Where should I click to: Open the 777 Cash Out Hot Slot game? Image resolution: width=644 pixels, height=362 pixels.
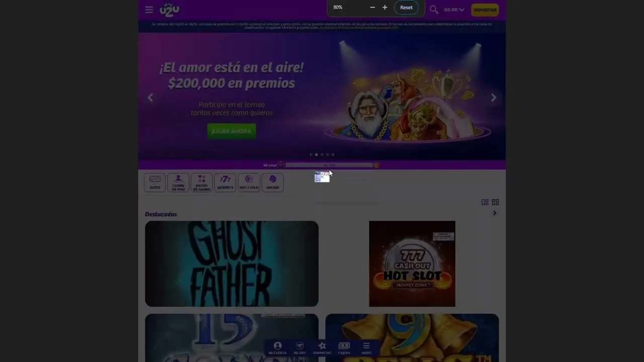click(412, 264)
